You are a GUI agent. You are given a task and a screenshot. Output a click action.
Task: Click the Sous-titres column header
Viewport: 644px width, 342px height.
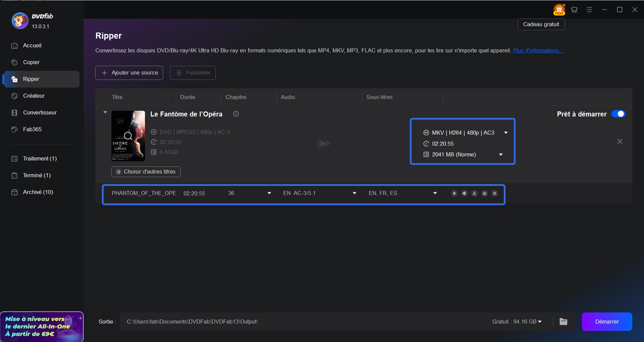click(x=380, y=97)
